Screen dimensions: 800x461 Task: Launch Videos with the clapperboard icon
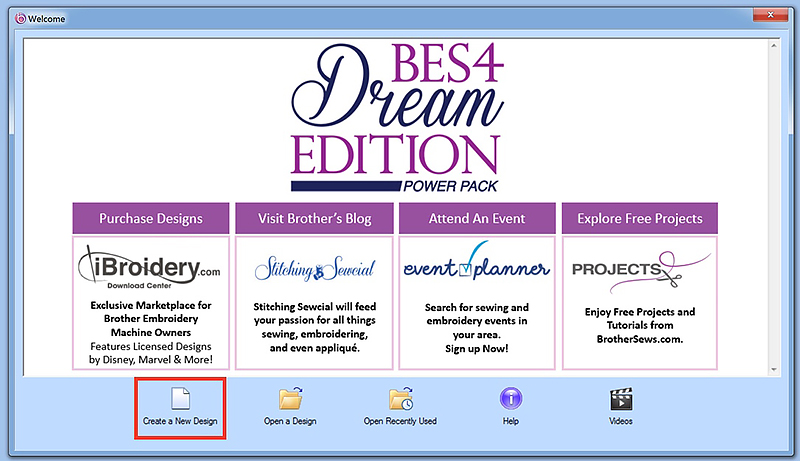(x=620, y=399)
